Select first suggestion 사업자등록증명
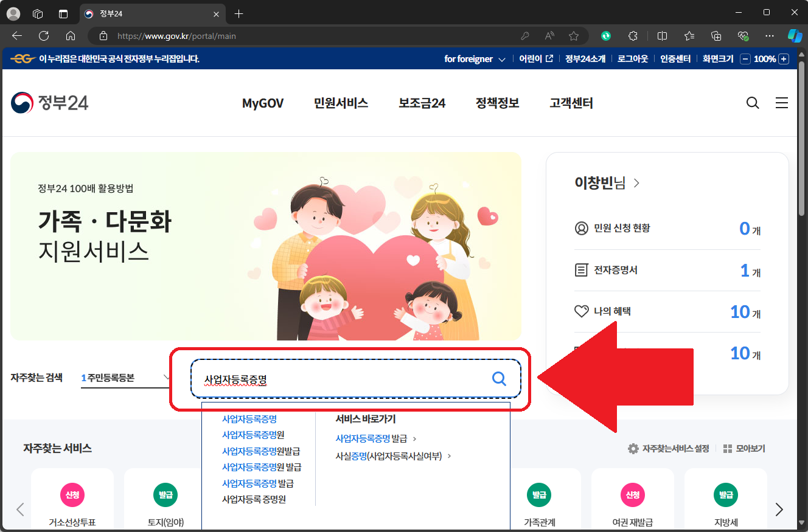 pos(249,419)
